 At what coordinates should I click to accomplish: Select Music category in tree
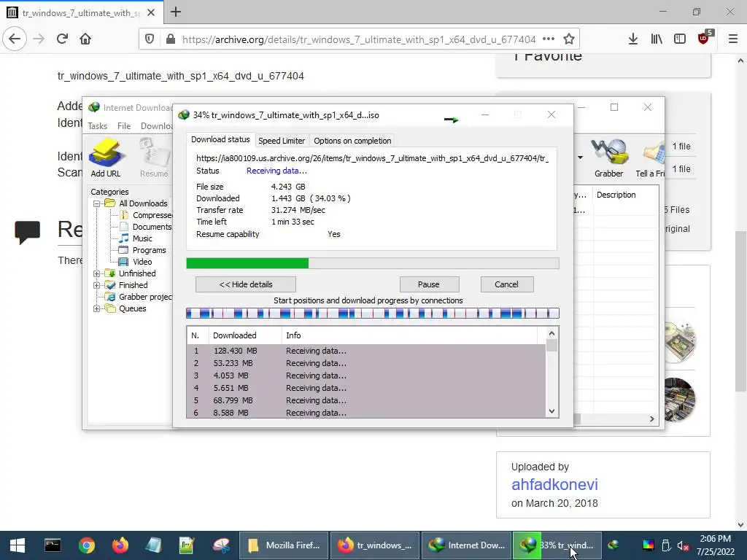pos(136,238)
